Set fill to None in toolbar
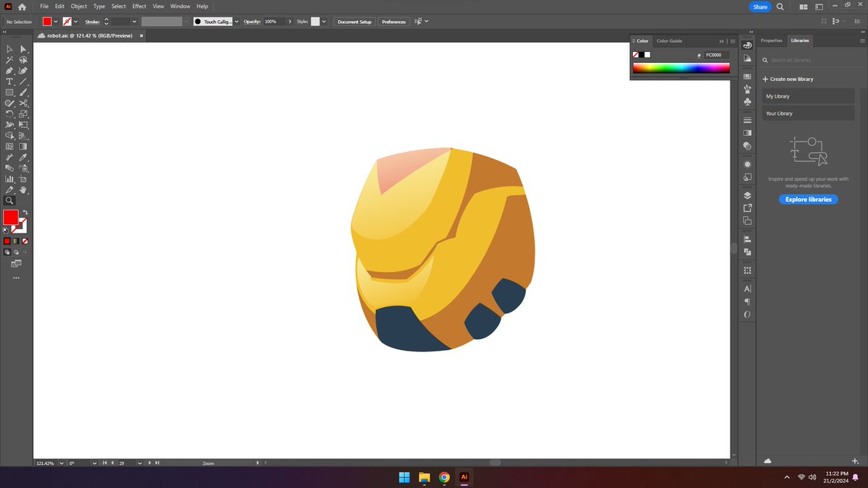Screen dimensions: 868x488 tap(25, 241)
